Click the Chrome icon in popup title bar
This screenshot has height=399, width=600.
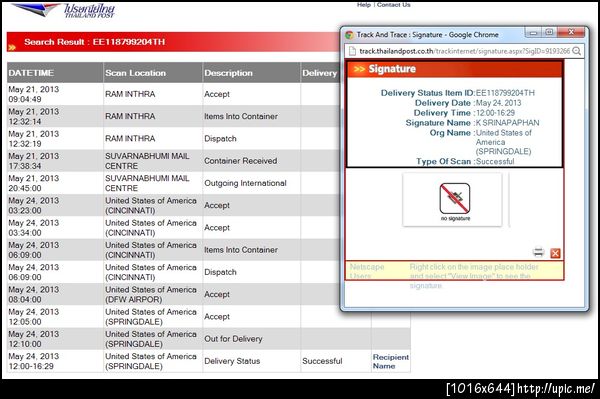coord(349,35)
